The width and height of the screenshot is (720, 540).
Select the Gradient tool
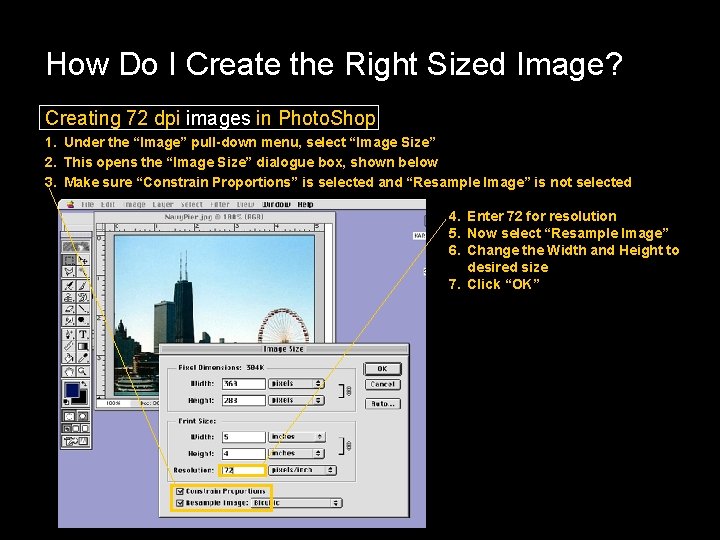(x=83, y=346)
